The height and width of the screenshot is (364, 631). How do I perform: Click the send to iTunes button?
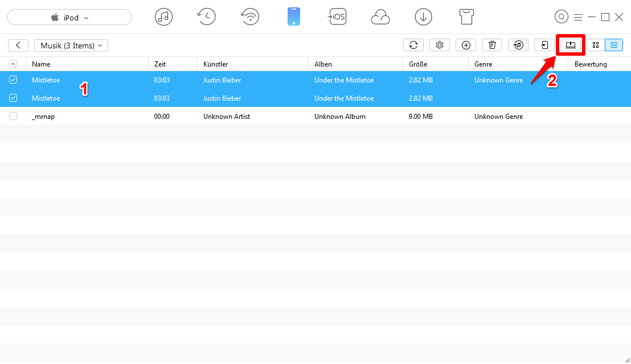coord(518,45)
